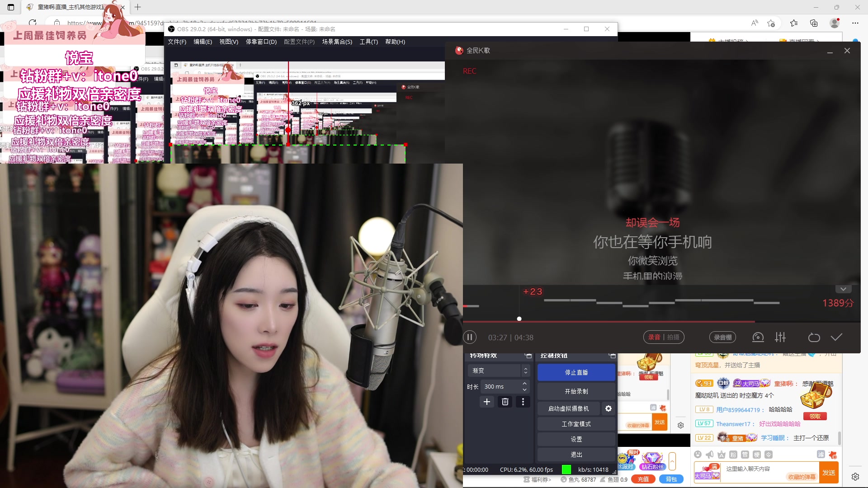Click the 停止直播 stop streaming button
Screen dimensions: 868x488
tap(576, 372)
